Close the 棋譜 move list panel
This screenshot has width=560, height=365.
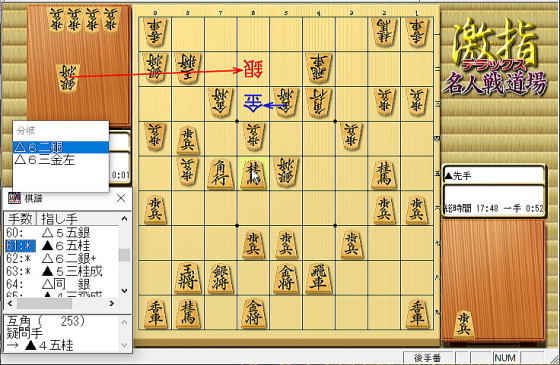pyautogui.click(x=121, y=198)
